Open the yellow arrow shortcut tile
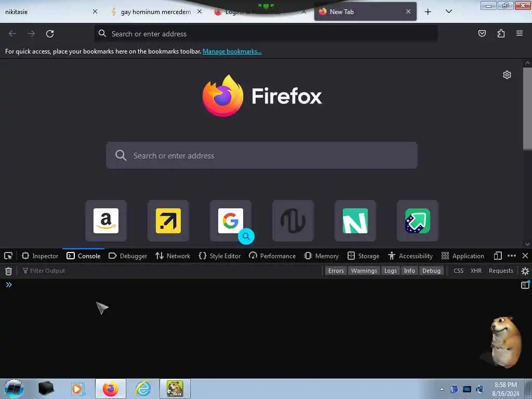This screenshot has height=399, width=532. pyautogui.click(x=168, y=221)
